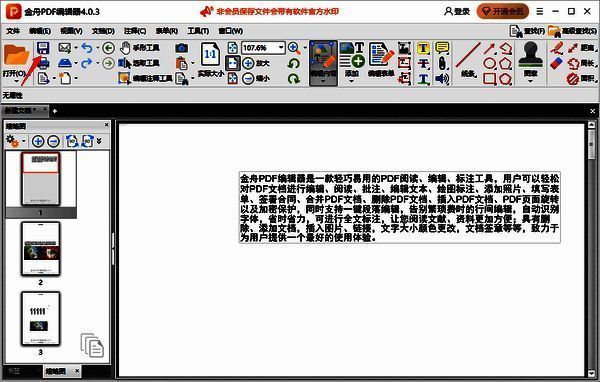
Task: Open the Comments(C) menu
Action: point(135,31)
